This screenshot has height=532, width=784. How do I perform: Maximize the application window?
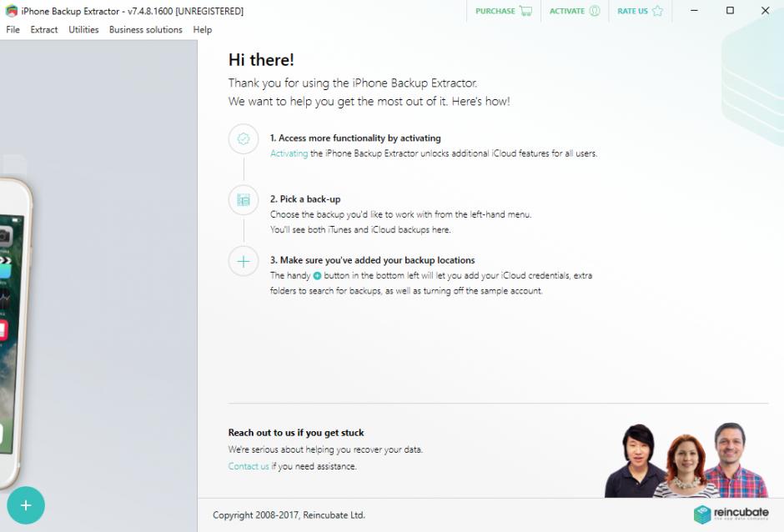pos(730,11)
